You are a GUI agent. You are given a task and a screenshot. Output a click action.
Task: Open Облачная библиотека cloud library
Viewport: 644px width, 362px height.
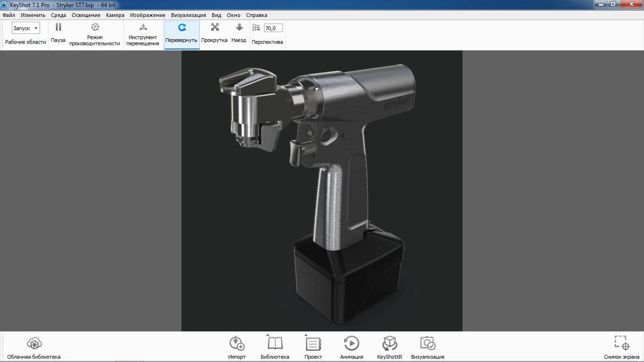point(34,348)
